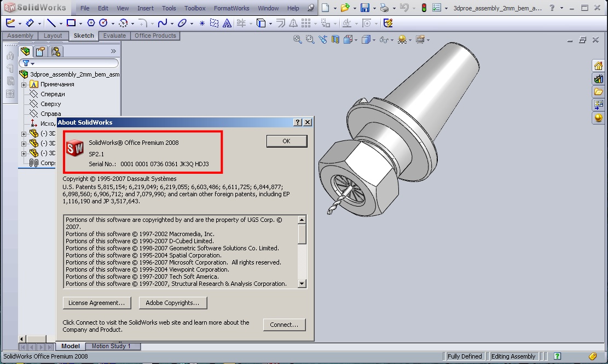Select the Circle sketch tool

[103, 23]
